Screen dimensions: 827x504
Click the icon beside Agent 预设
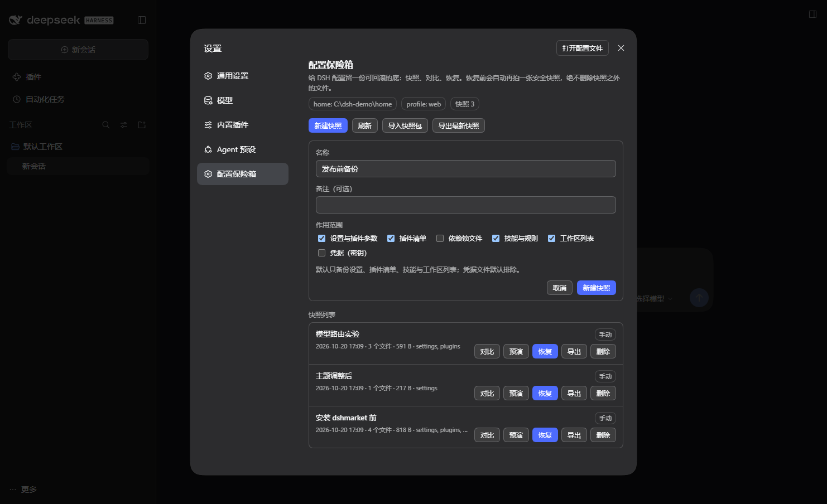pyautogui.click(x=208, y=149)
